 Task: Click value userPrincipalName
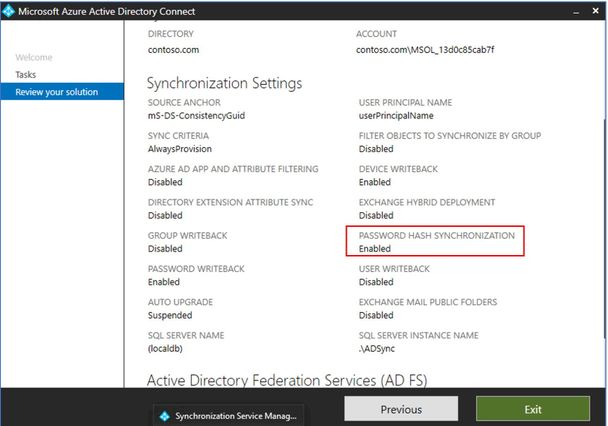click(396, 116)
